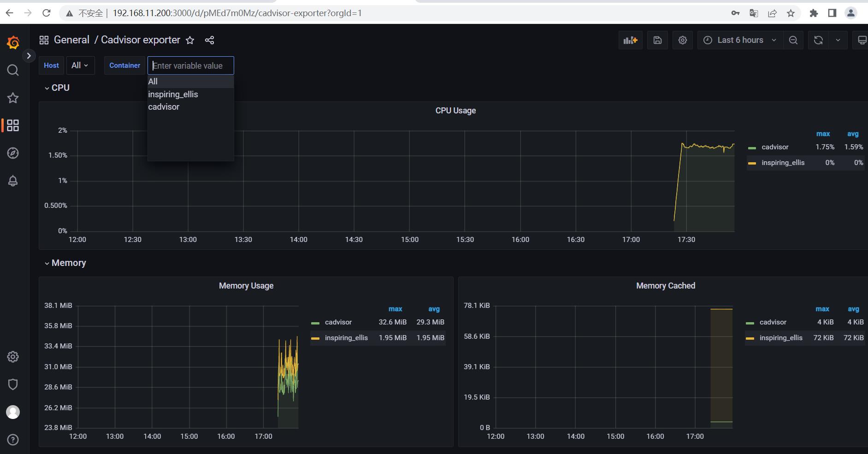Reload the browser page

click(x=47, y=13)
